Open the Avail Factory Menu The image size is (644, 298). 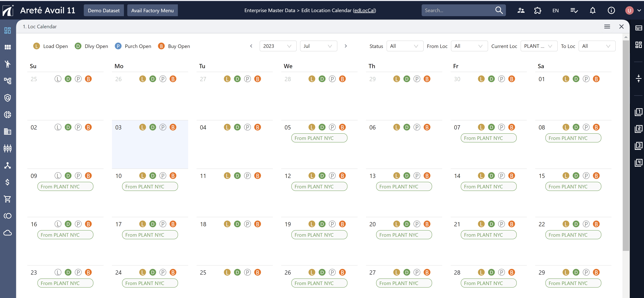coord(152,10)
